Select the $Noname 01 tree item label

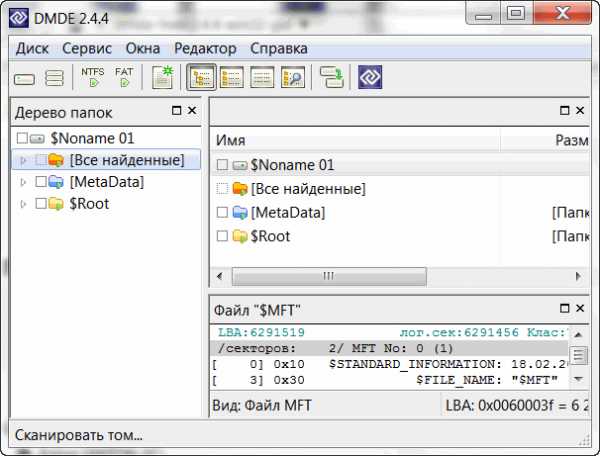click(93, 138)
